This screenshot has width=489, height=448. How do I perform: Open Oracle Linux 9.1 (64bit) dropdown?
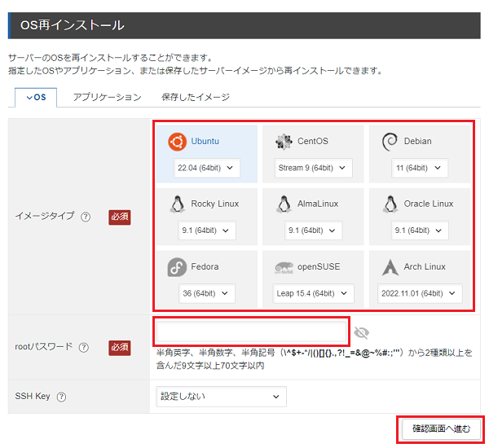click(420, 231)
